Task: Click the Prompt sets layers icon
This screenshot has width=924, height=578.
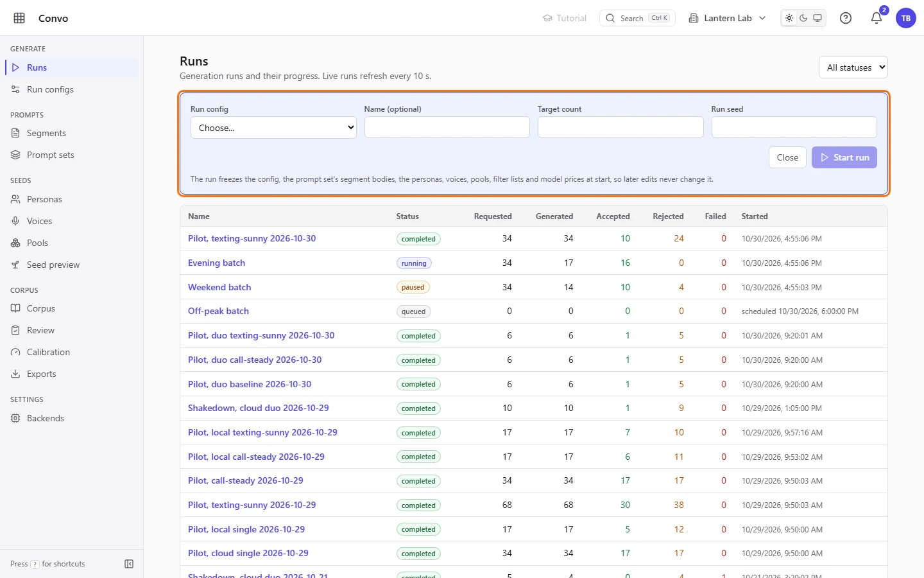Action: pos(16,155)
